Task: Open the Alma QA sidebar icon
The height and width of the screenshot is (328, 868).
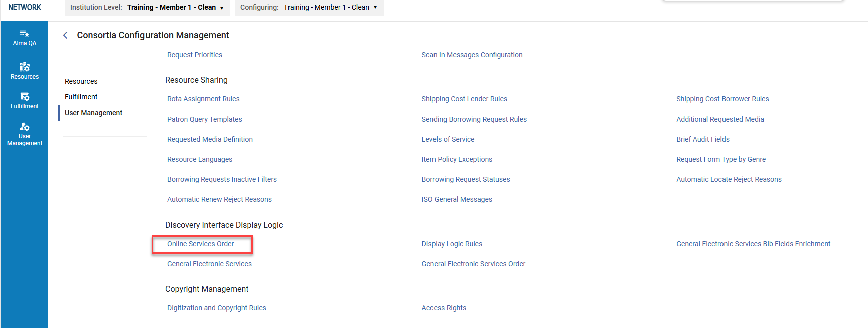Action: (24, 38)
